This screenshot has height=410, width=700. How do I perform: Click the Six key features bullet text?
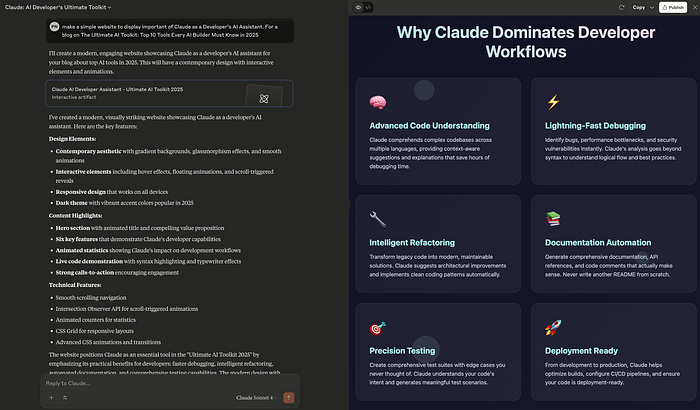click(x=138, y=239)
